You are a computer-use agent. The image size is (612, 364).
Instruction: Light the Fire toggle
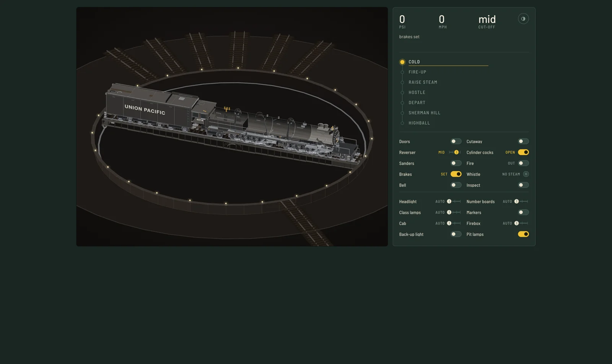pos(523,163)
